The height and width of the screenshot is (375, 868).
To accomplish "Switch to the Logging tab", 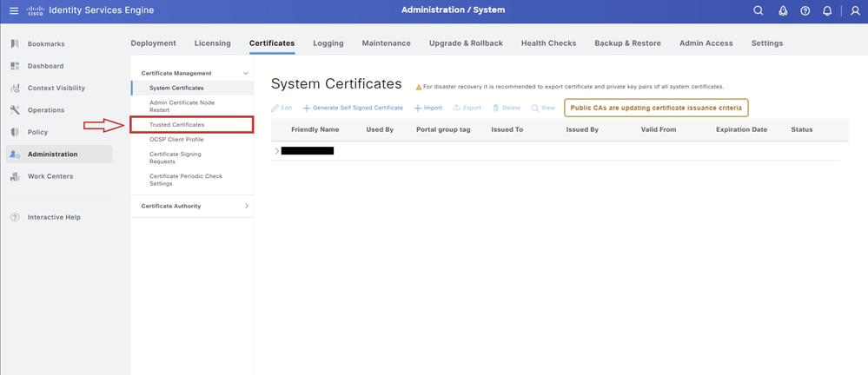I will pyautogui.click(x=328, y=43).
